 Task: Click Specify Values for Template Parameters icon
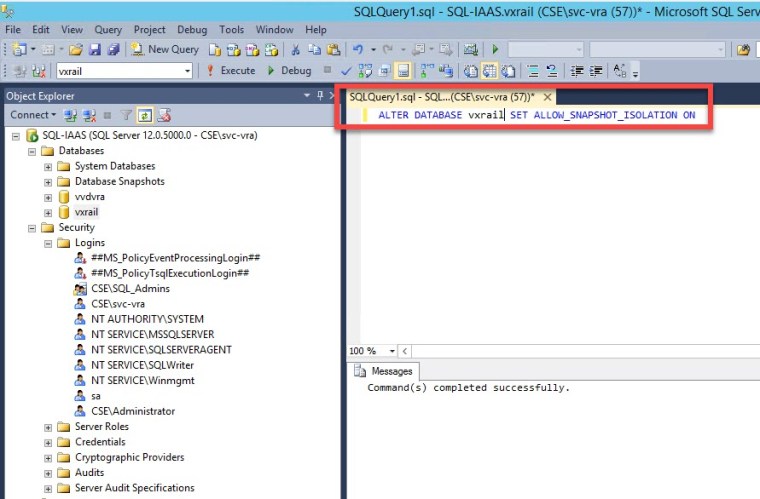point(620,71)
